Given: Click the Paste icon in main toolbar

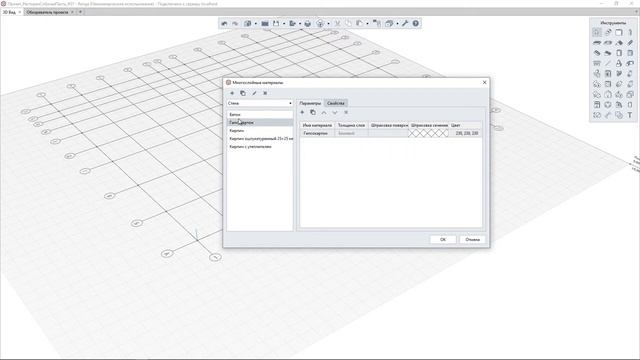Looking at the screenshot, I should coord(359,24).
